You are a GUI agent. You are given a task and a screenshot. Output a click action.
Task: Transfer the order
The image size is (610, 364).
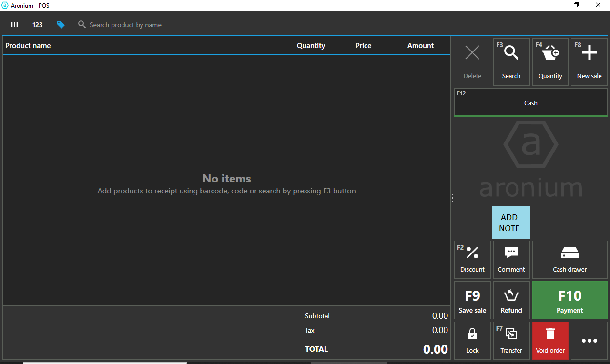point(511,341)
